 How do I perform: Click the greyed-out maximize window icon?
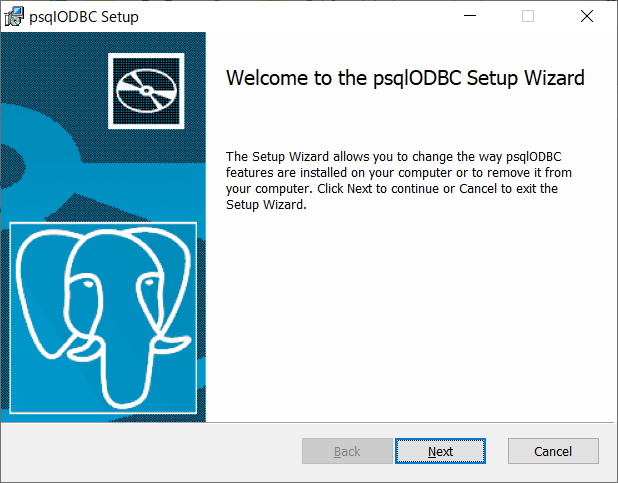(528, 16)
